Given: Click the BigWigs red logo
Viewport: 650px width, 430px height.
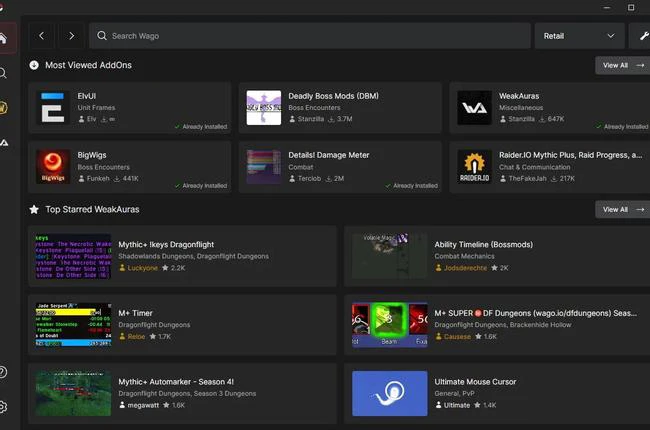Looking at the screenshot, I should (53, 167).
